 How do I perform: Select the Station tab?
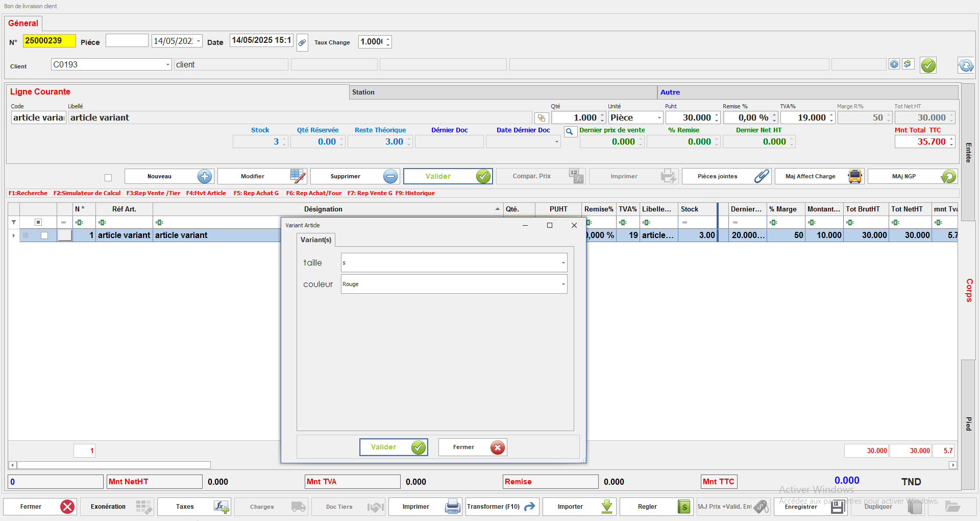pos(363,92)
